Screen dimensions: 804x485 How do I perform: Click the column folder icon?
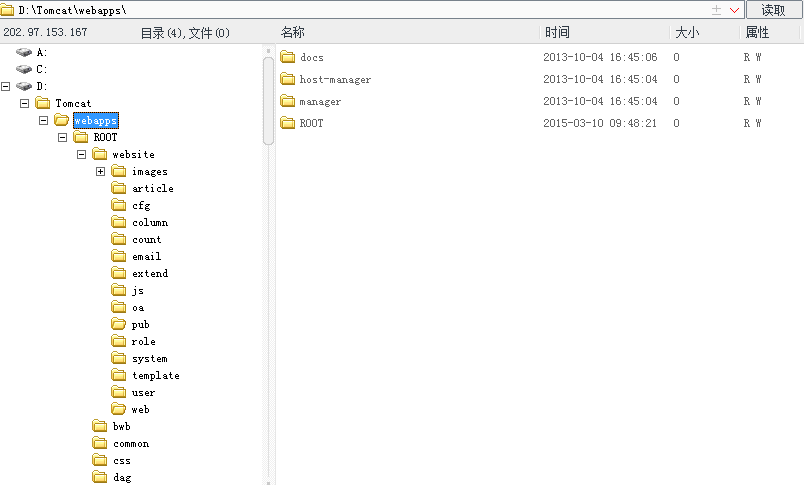(x=118, y=221)
